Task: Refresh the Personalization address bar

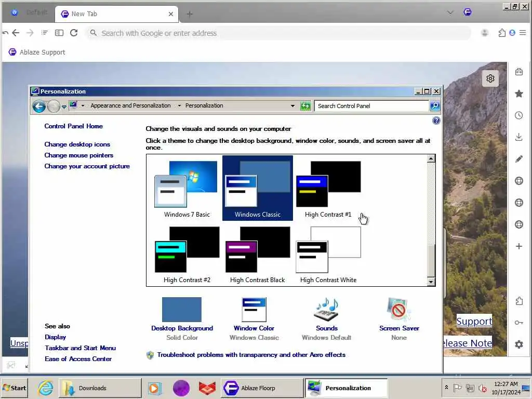Action: [x=305, y=106]
